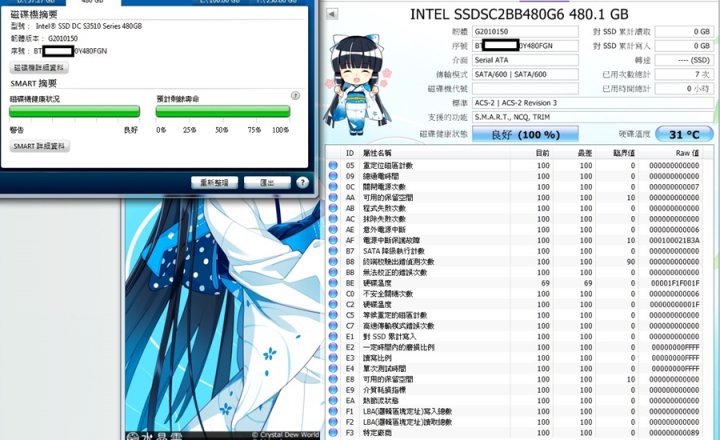This screenshot has height=440, width=720.
Task: Click the blue status orb in row C5
Action: point(333,315)
